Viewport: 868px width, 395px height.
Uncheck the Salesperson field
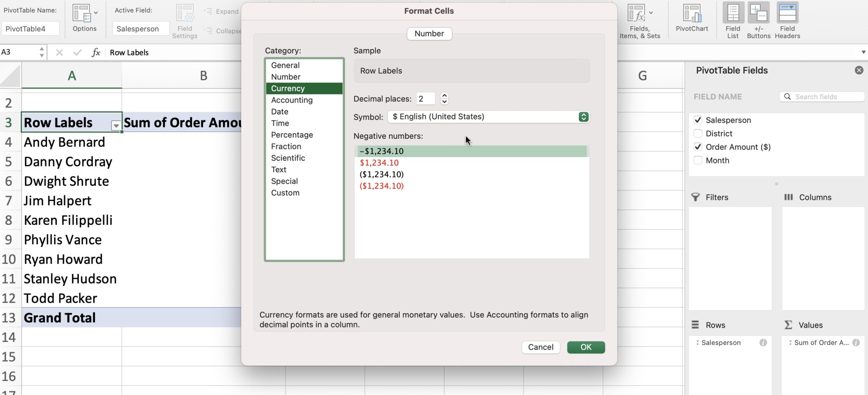(x=698, y=120)
